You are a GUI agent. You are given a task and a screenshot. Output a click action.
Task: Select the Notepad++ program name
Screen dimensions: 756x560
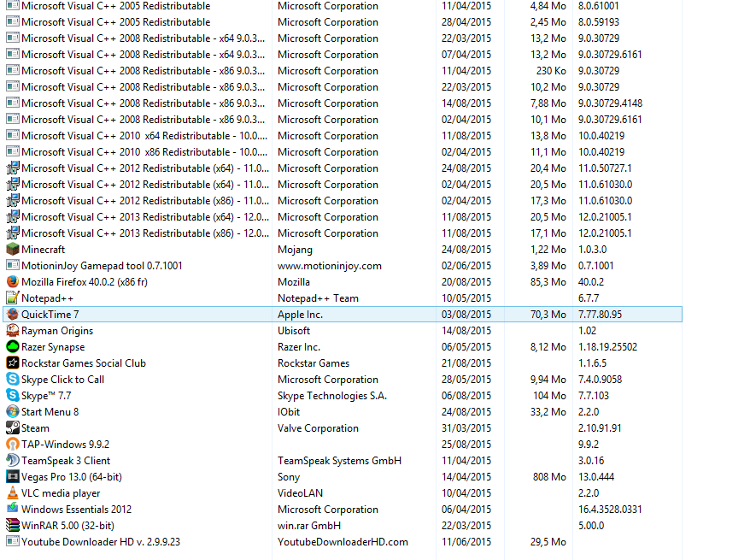point(47,298)
